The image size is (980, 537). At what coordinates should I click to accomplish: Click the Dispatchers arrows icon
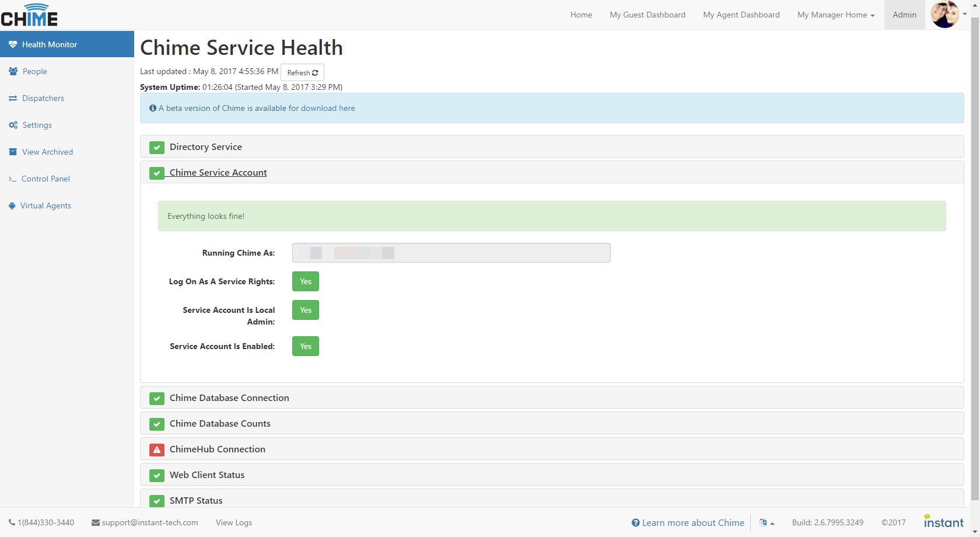point(13,98)
